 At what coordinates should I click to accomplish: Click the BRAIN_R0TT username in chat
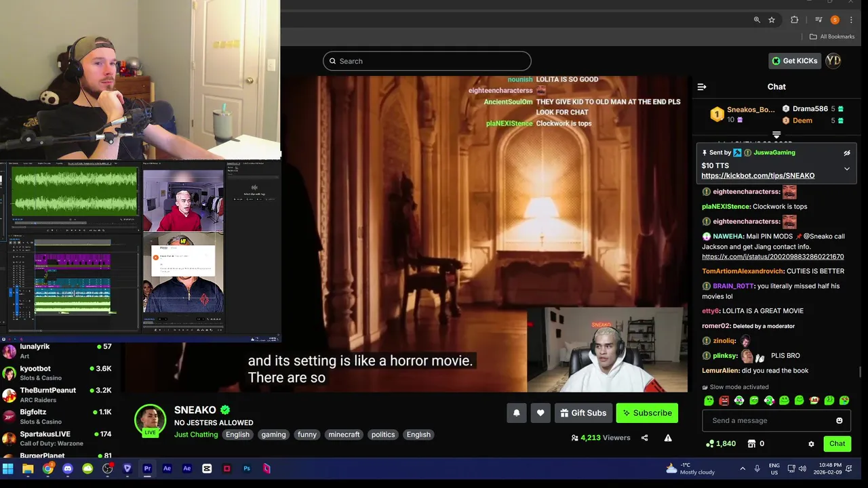tap(734, 286)
